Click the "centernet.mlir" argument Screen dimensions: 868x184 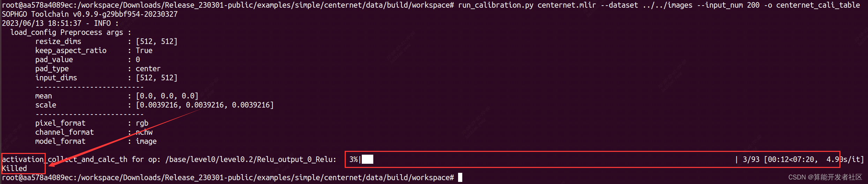pyautogui.click(x=566, y=5)
